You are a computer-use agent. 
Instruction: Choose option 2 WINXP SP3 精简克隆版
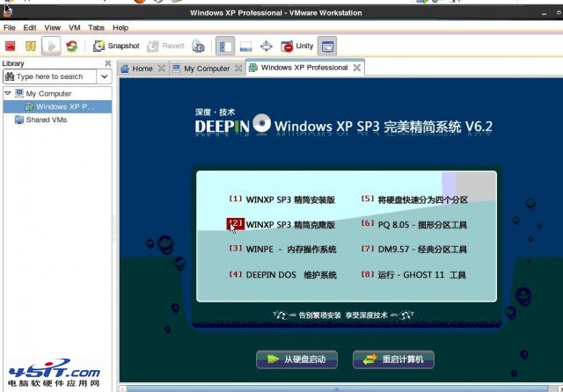[x=281, y=224]
